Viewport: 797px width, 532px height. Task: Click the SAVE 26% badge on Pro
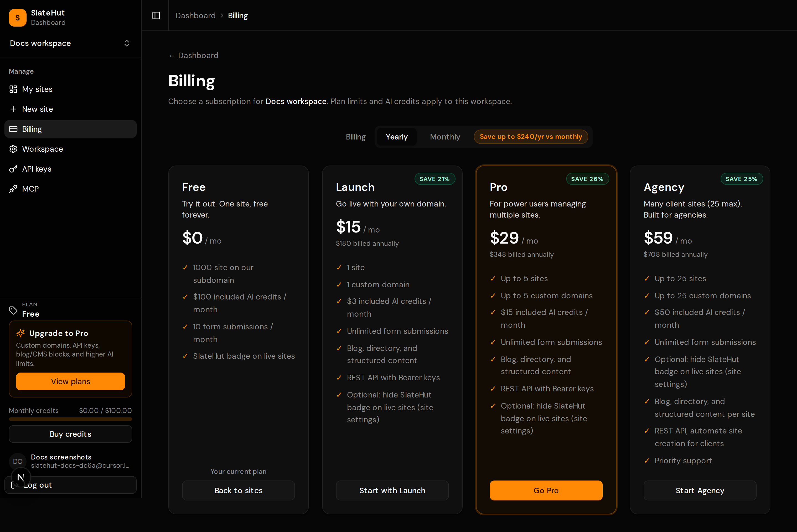pyautogui.click(x=588, y=179)
